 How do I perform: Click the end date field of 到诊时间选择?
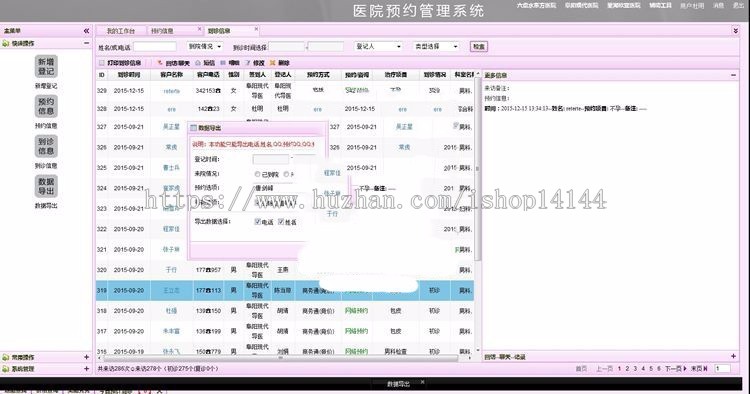(x=326, y=47)
